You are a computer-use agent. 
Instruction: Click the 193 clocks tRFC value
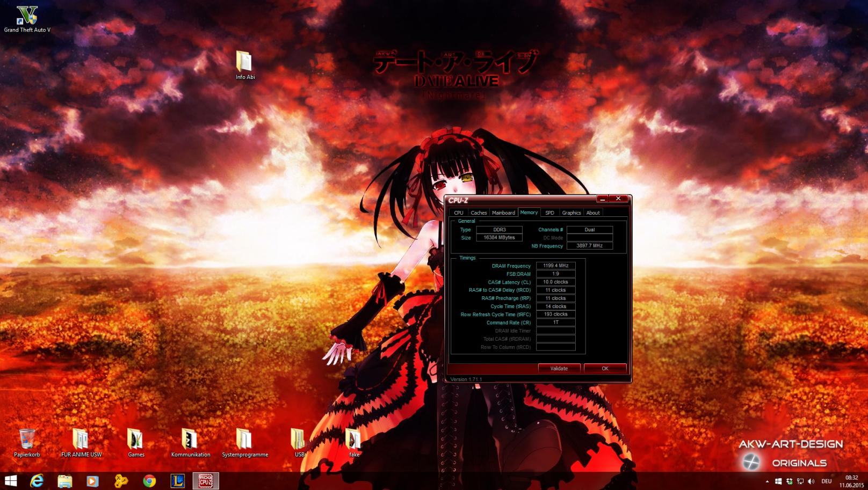555,315
